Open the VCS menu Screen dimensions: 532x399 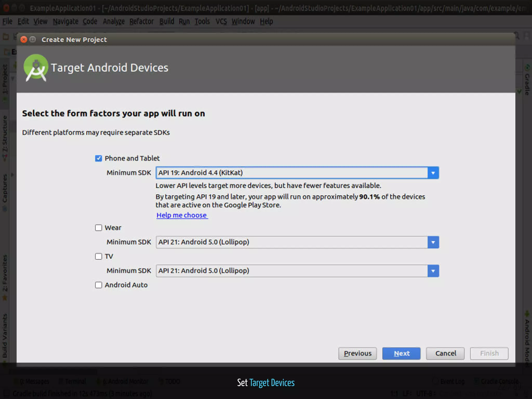[x=221, y=21]
